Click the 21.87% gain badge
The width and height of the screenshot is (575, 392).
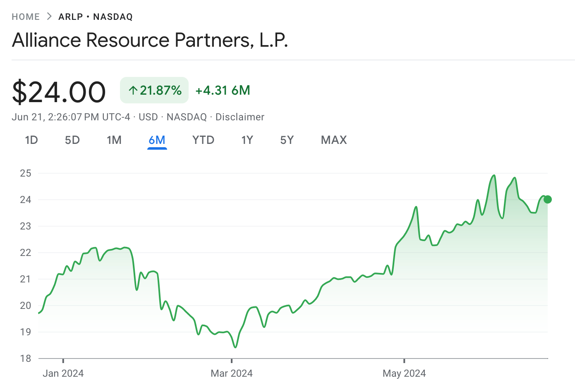154,90
